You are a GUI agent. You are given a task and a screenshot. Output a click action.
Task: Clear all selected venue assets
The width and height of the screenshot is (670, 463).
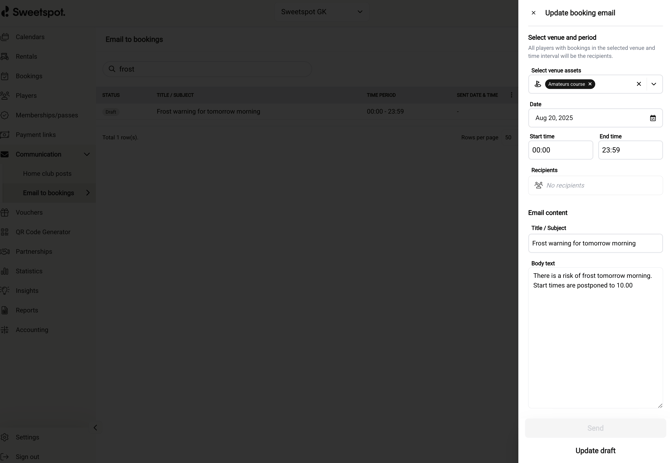(639, 84)
